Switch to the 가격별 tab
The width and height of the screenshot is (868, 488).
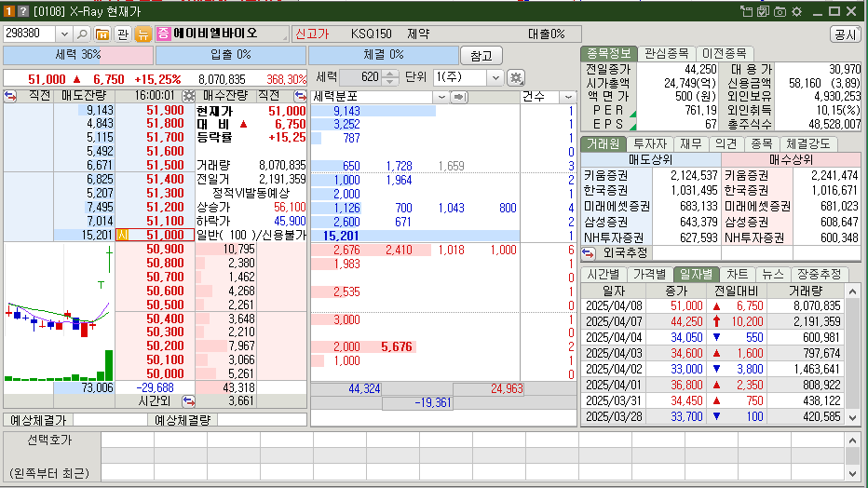[650, 274]
